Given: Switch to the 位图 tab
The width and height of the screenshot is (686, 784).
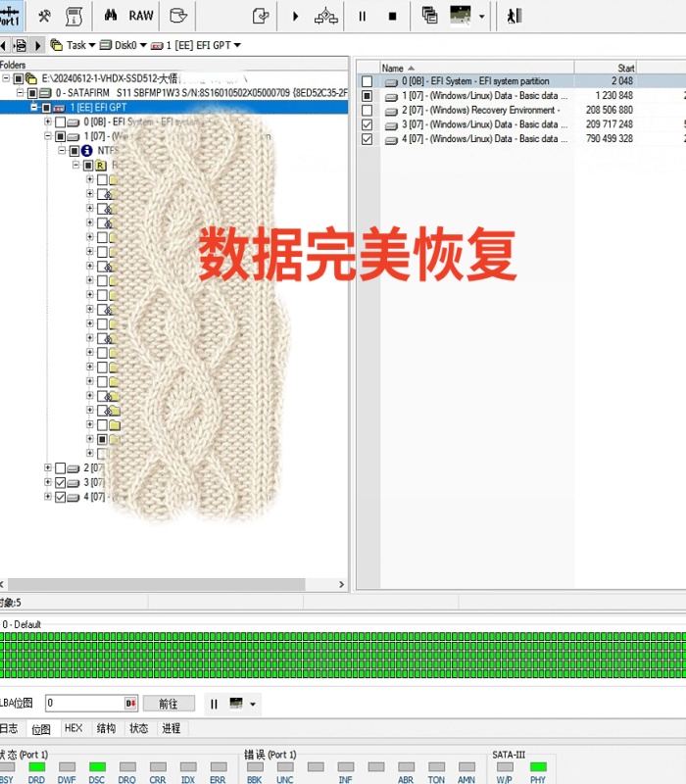Looking at the screenshot, I should (41, 729).
